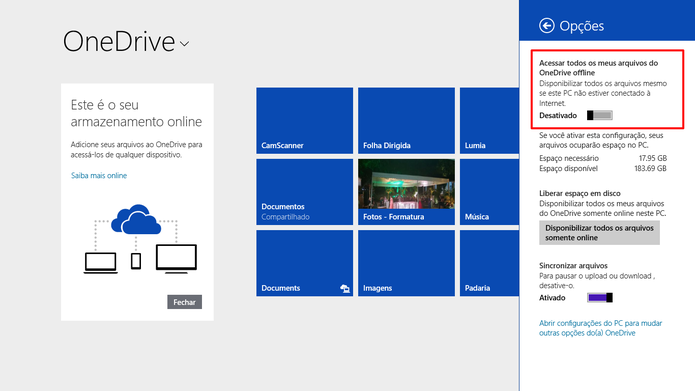Open the Documentos Compartilhado folder tile
Image resolution: width=695 pixels, height=391 pixels.
click(x=305, y=192)
